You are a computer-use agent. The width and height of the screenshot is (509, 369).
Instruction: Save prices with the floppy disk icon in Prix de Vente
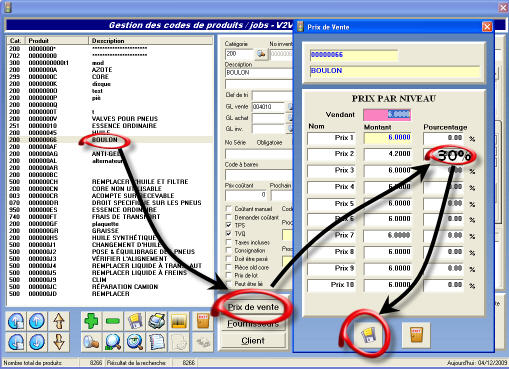pos(369,335)
